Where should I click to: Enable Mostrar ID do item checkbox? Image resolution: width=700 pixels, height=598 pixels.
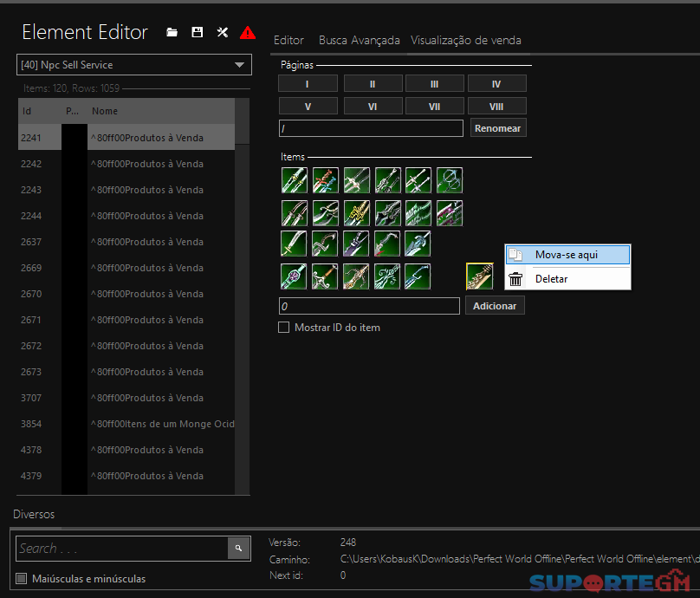point(284,328)
